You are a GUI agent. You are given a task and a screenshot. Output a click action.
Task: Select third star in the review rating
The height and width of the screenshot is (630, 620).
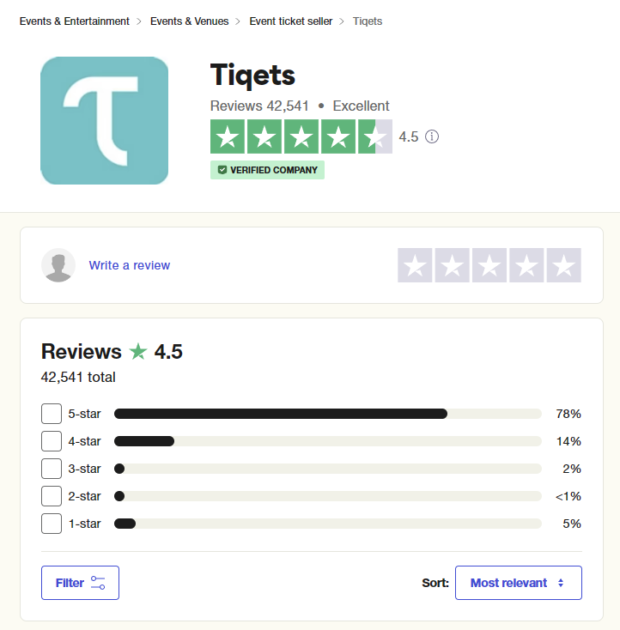(489, 265)
